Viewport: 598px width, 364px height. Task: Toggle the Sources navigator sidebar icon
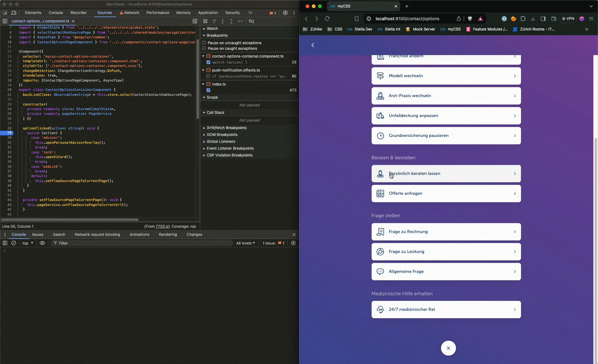5,21
